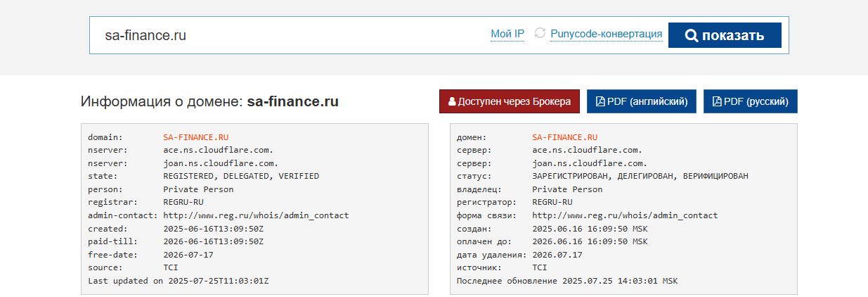This screenshot has height=297, width=868.
Task: Select the paid-till date 2026-06-16T13:09:50Z
Action: (x=213, y=241)
